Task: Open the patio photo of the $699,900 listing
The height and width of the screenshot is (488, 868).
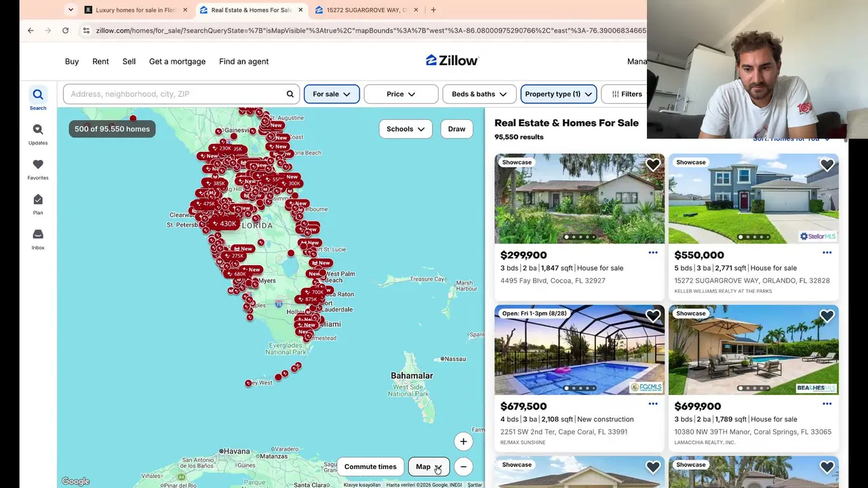Action: pyautogui.click(x=753, y=350)
